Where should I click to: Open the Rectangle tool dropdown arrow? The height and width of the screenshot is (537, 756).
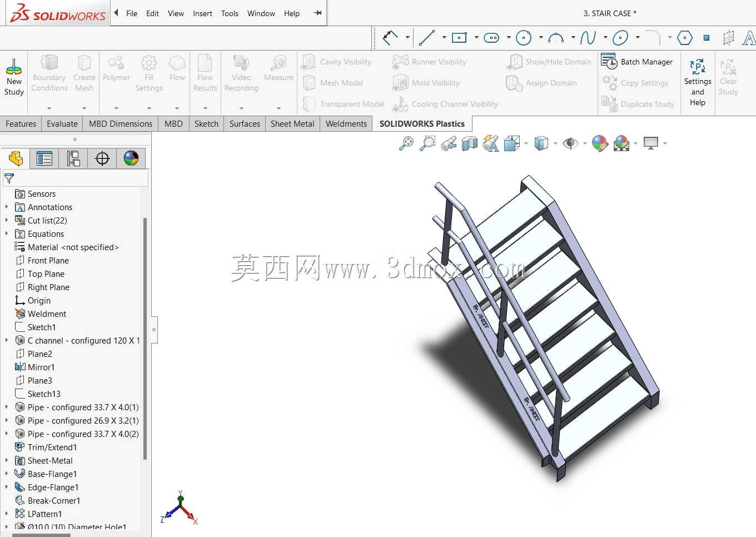(476, 38)
